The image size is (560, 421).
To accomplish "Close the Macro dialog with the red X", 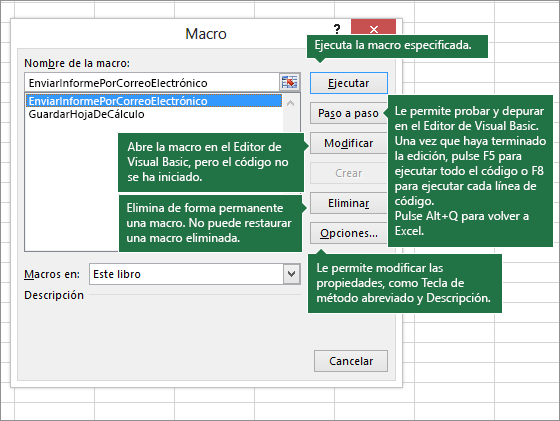I will tap(374, 29).
